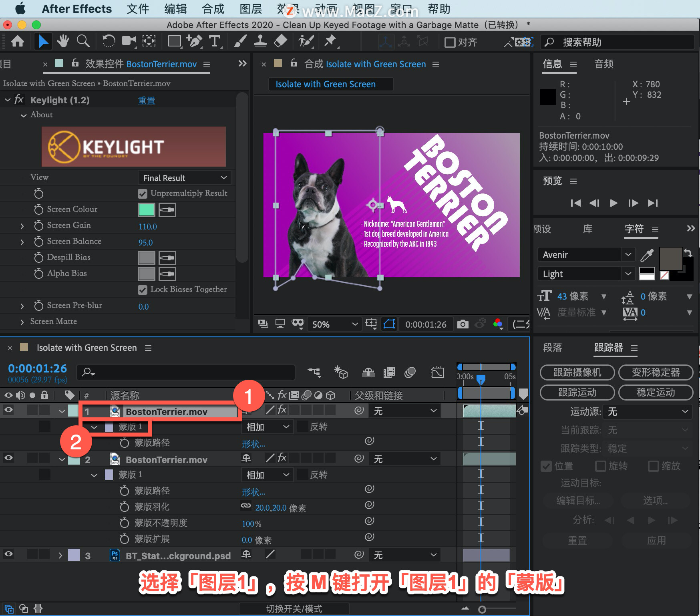Screen dimensions: 700x616
Task: Select the Rectangle shape tool
Action: [x=174, y=41]
